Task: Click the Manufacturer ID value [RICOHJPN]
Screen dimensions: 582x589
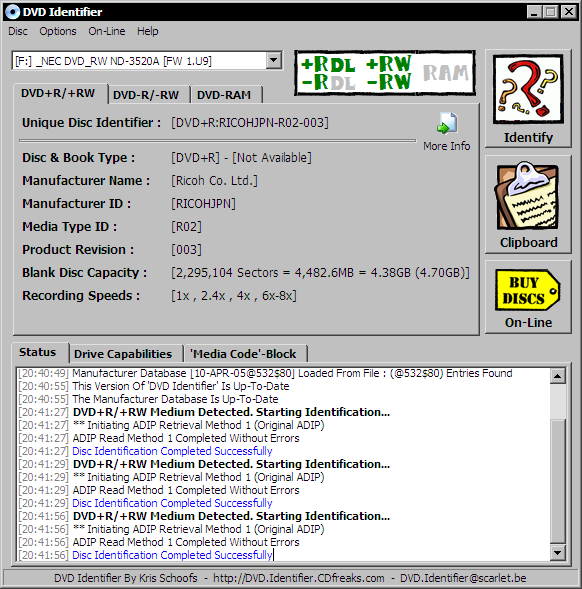Action: pyautogui.click(x=204, y=204)
